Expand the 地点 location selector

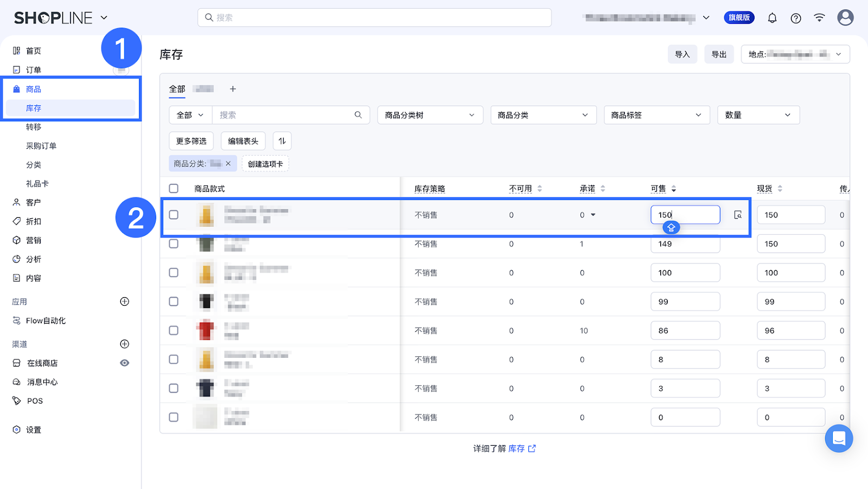tap(795, 54)
